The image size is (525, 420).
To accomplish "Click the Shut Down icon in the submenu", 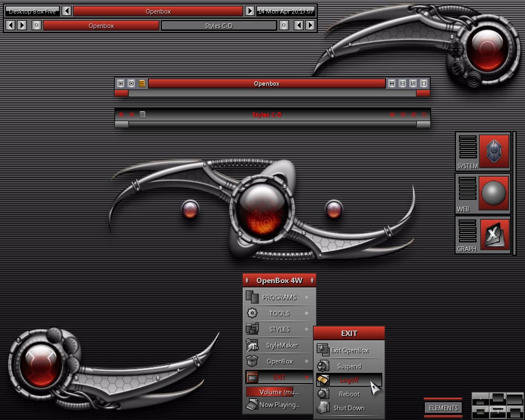I will 323,408.
